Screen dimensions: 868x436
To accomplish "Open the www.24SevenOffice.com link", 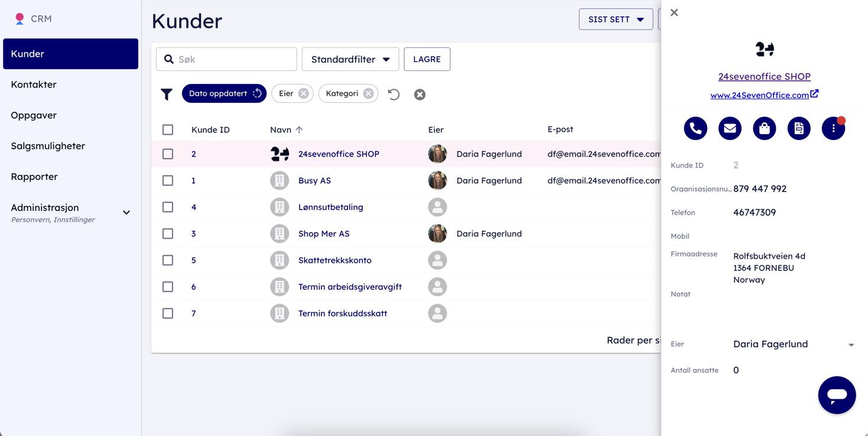I will coord(759,95).
